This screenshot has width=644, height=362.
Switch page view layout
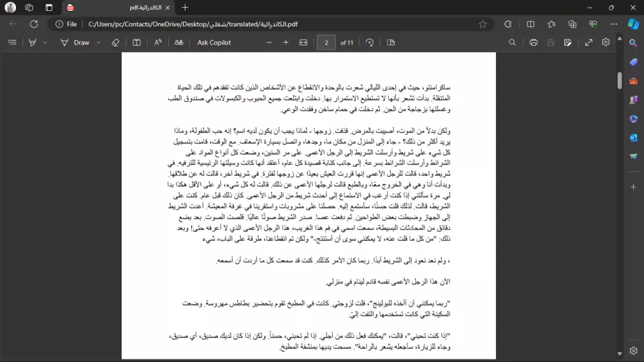pos(391,43)
